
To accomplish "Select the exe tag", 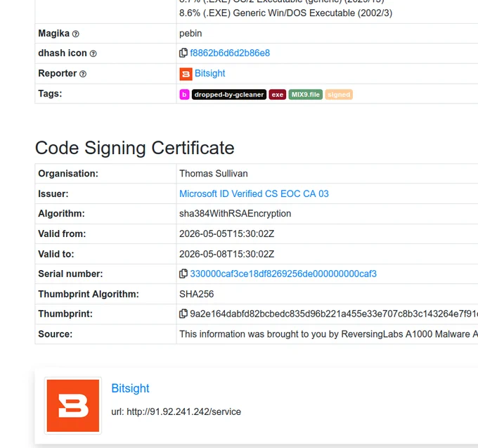I will click(x=278, y=94).
